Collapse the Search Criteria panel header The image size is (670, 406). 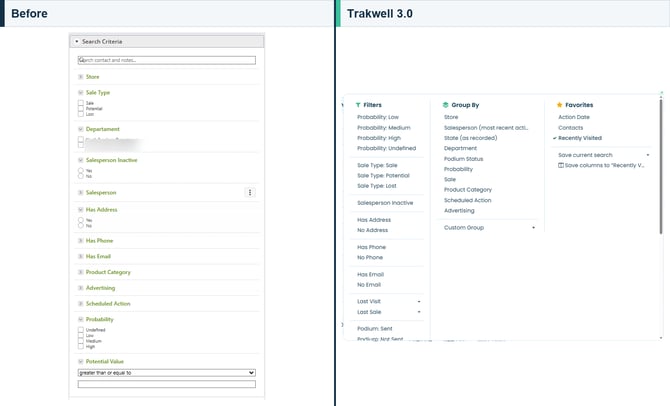tap(167, 41)
